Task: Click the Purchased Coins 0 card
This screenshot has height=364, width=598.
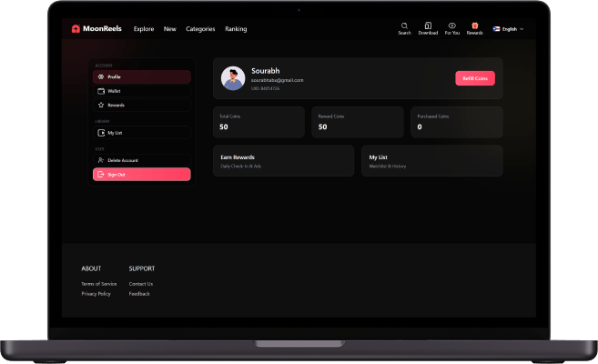Action: point(457,122)
